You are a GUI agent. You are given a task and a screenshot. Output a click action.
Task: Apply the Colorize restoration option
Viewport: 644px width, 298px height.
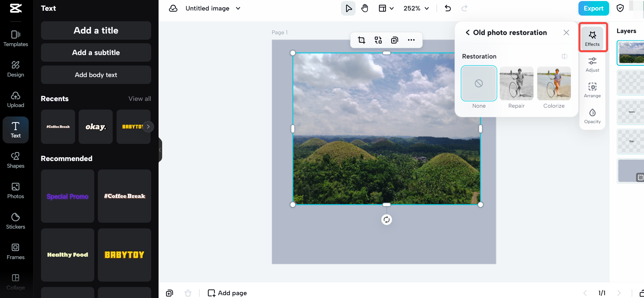point(554,83)
